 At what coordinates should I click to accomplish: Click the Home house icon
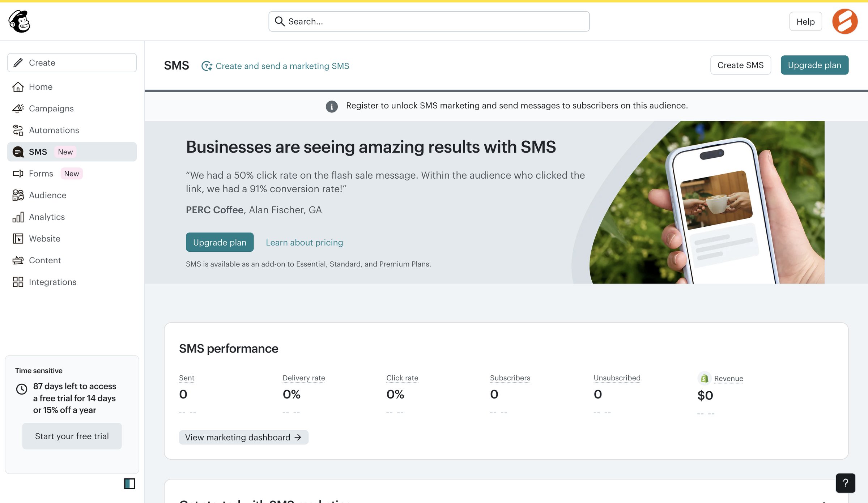(18, 87)
